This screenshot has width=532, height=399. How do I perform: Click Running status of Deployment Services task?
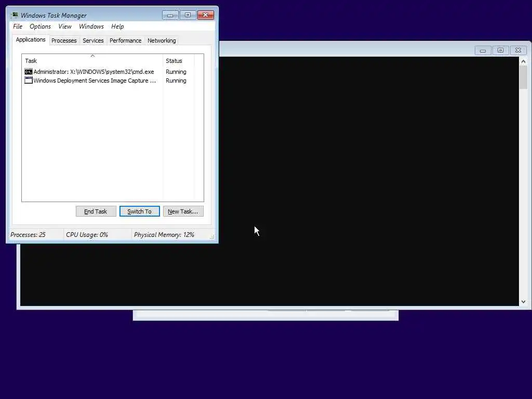tap(176, 81)
